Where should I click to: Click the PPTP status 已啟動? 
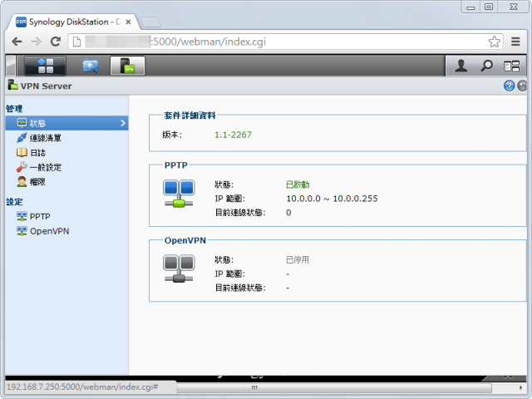coord(298,185)
